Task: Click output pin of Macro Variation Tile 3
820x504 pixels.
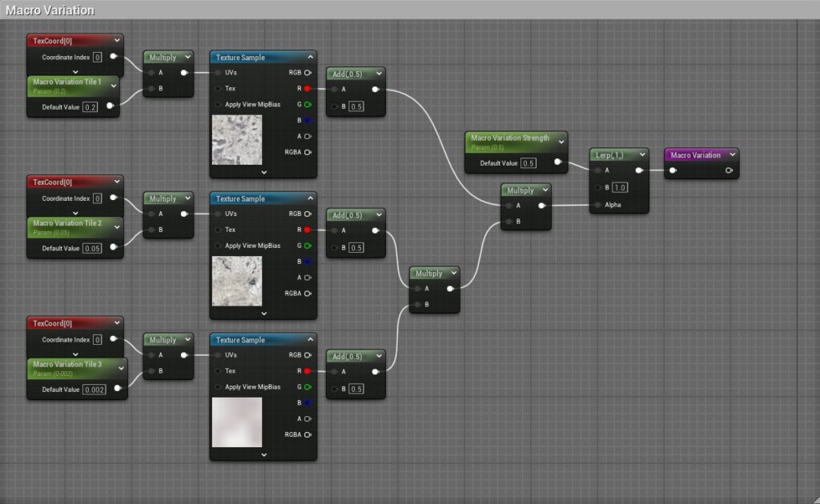Action: (x=118, y=388)
